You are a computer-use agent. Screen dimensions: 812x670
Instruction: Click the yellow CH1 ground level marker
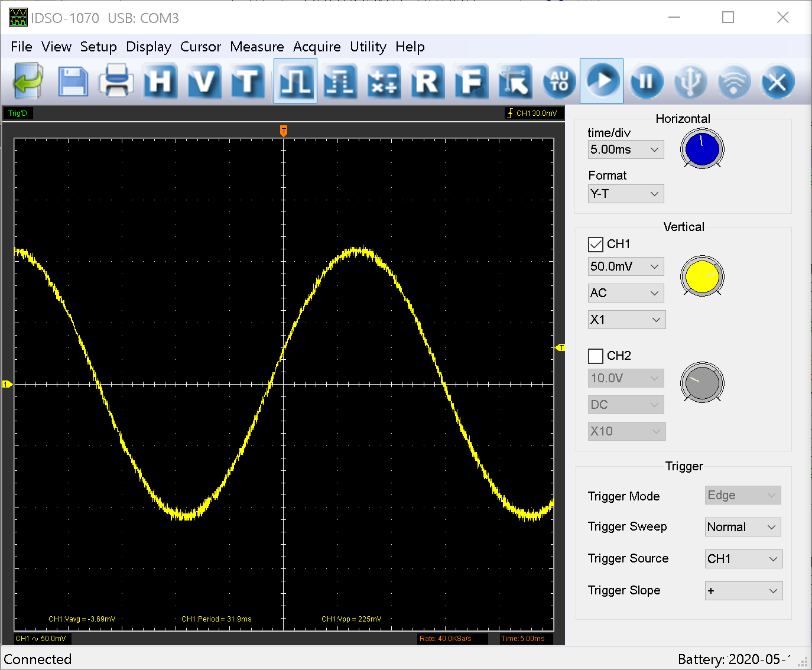[x=7, y=384]
